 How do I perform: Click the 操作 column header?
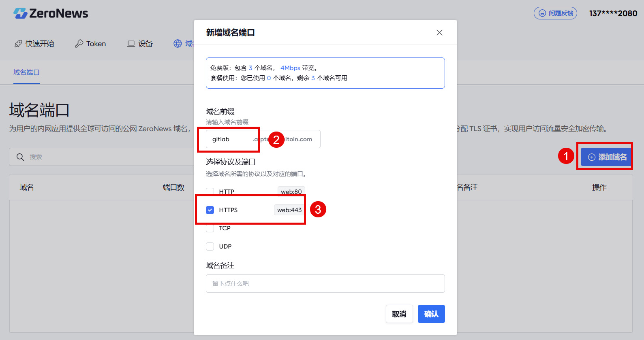coord(599,187)
